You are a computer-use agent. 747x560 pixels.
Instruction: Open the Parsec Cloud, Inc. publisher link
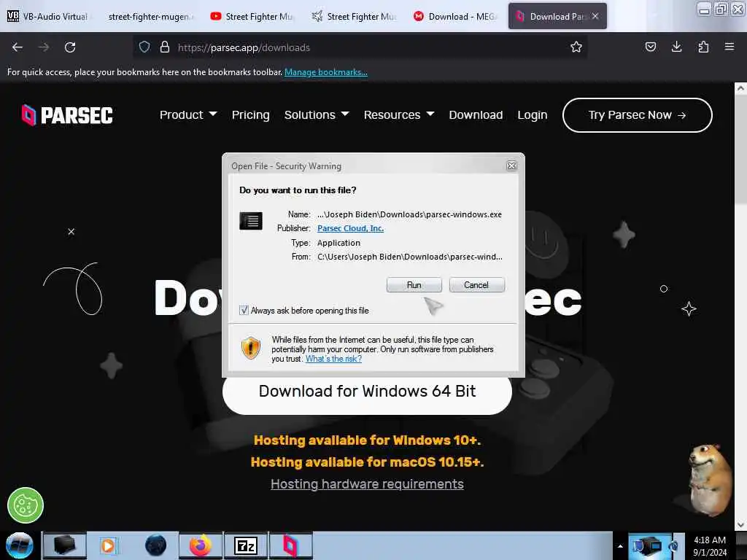click(350, 228)
